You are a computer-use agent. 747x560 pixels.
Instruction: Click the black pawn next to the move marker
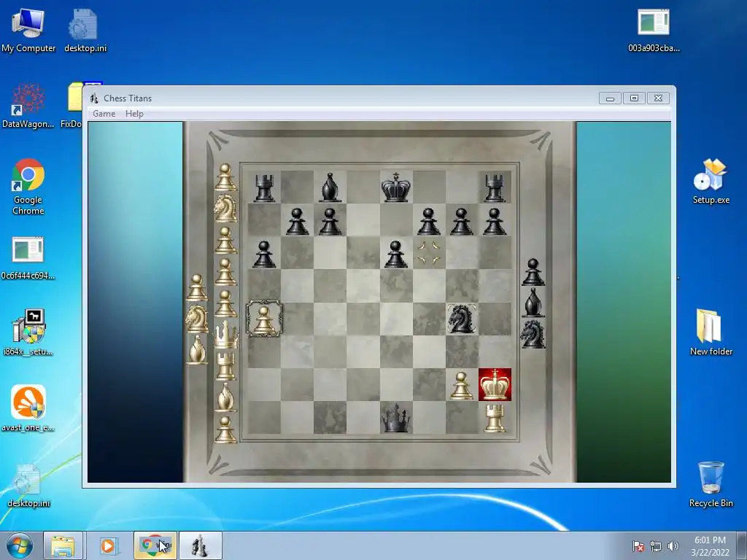click(396, 254)
